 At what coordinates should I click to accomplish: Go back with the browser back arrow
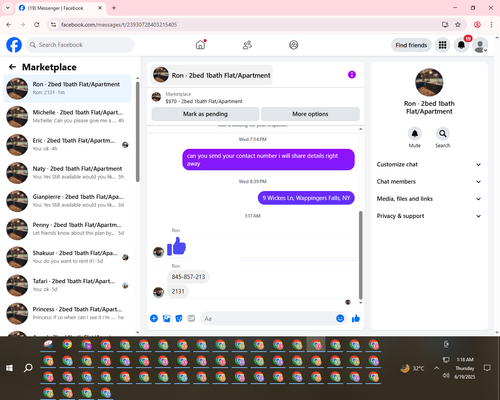9,24
